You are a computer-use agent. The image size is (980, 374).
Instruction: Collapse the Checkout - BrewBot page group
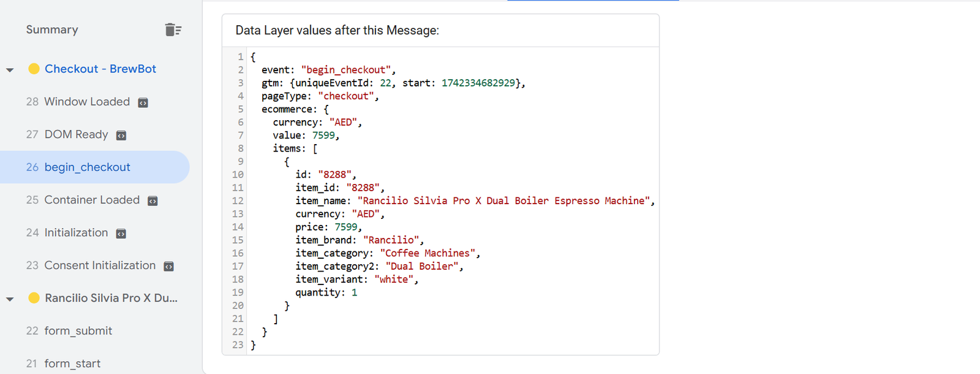[x=10, y=70]
